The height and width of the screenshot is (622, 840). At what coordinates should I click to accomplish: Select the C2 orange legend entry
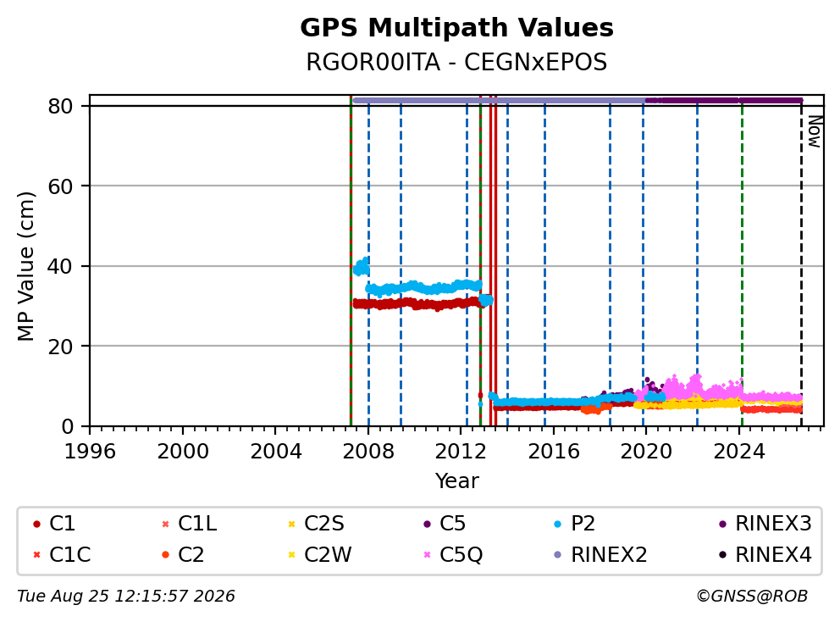[183, 554]
